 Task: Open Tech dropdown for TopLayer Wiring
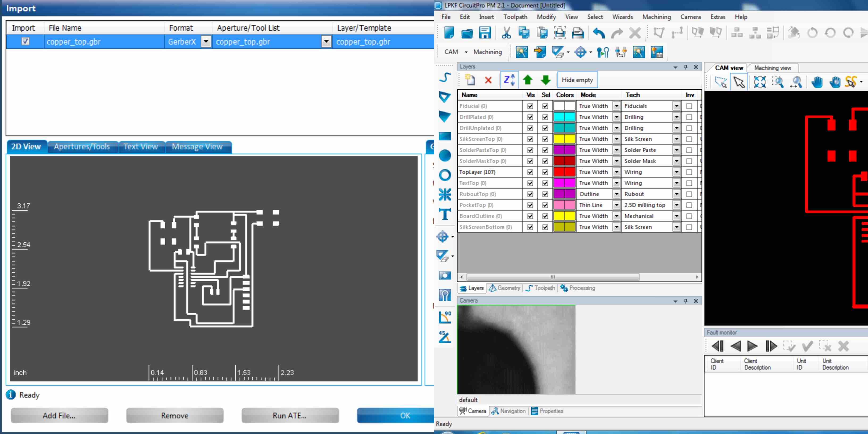[x=676, y=172]
